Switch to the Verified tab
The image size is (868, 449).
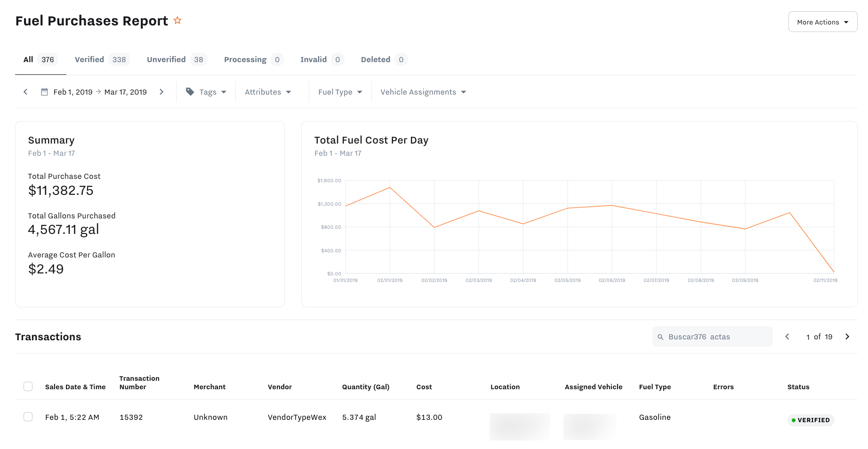tap(102, 59)
